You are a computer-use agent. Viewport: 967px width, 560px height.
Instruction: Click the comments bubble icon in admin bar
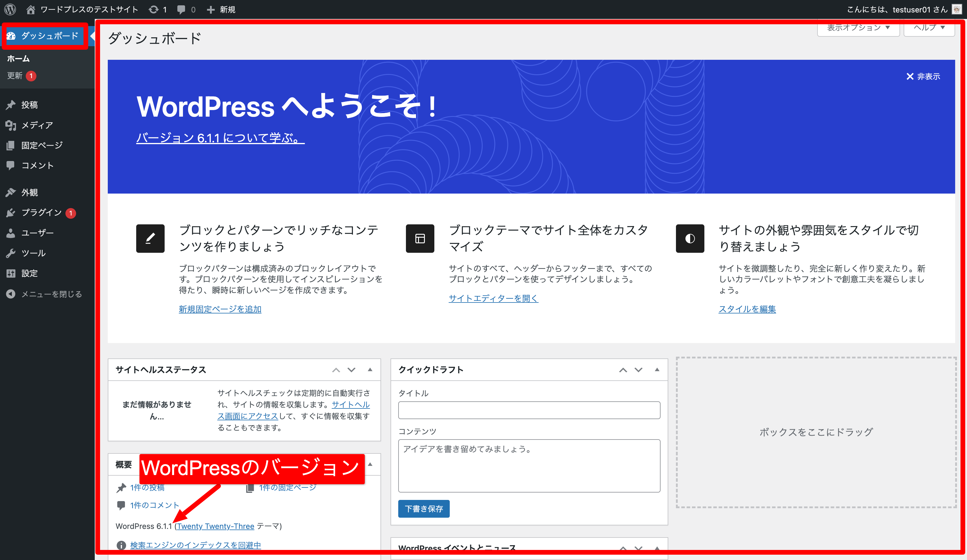[x=181, y=9]
